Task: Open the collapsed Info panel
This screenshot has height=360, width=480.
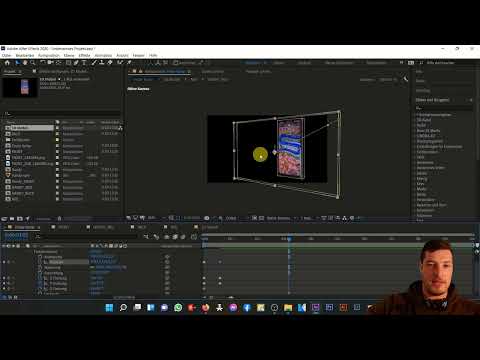Action: (419, 71)
